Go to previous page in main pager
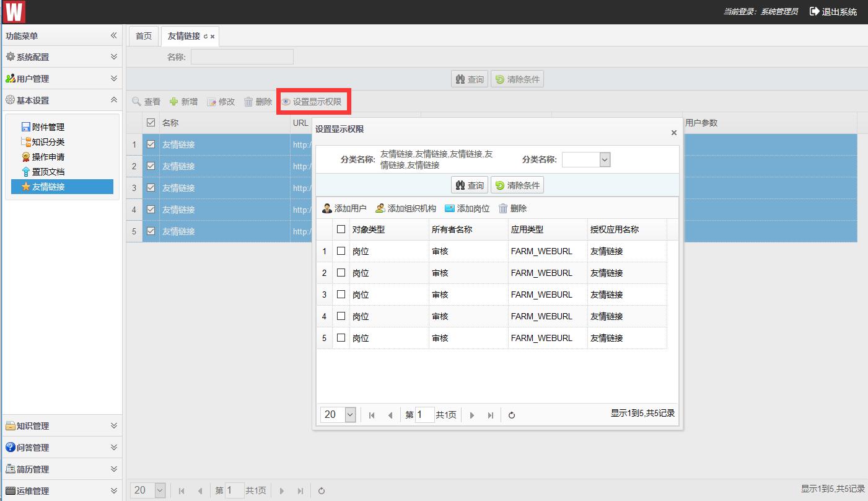 (199, 491)
